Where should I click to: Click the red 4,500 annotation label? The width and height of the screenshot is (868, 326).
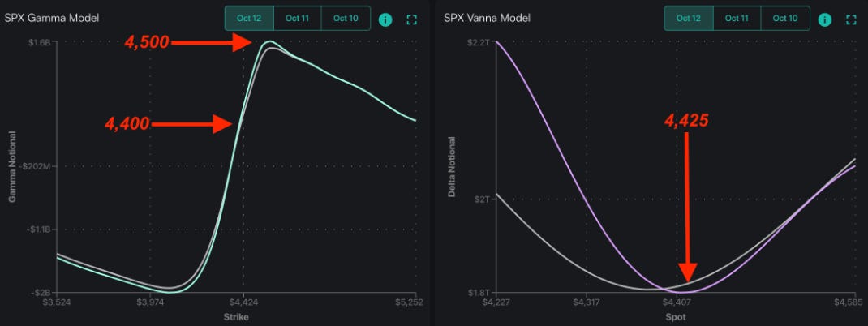(x=147, y=43)
